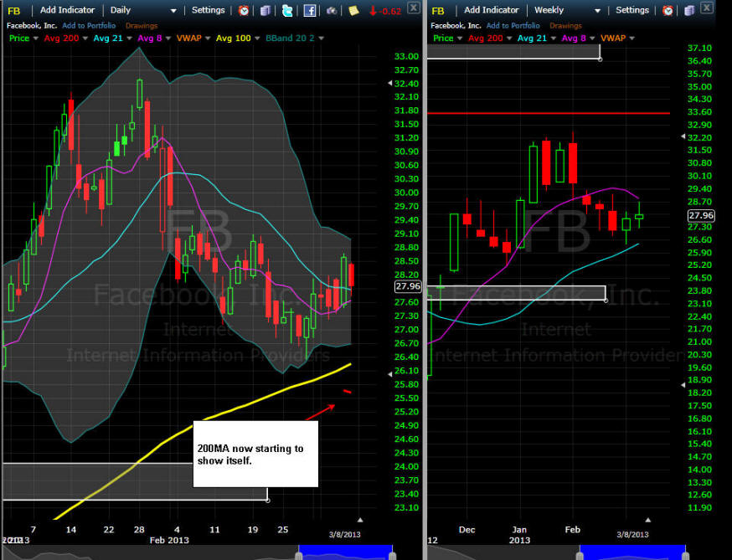Click the alarm clock icon in weekly chart

(x=668, y=11)
